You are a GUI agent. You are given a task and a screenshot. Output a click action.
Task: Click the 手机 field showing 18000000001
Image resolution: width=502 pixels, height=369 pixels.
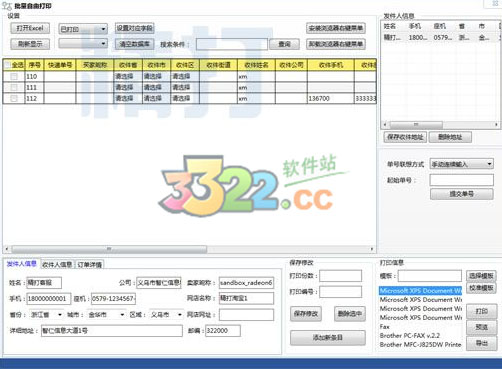(x=49, y=299)
